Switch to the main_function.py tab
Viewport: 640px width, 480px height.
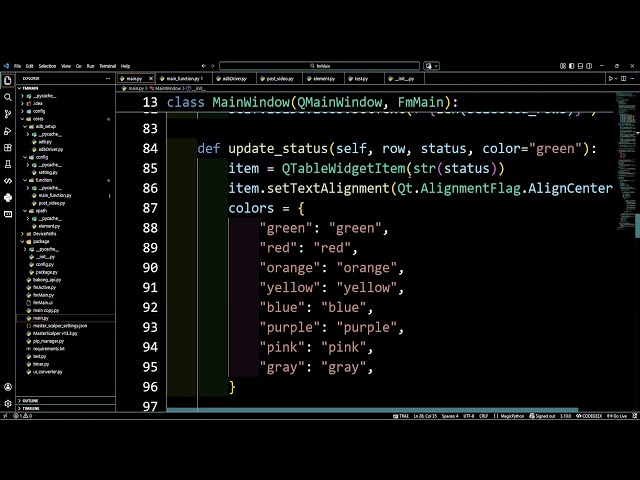coord(184,78)
